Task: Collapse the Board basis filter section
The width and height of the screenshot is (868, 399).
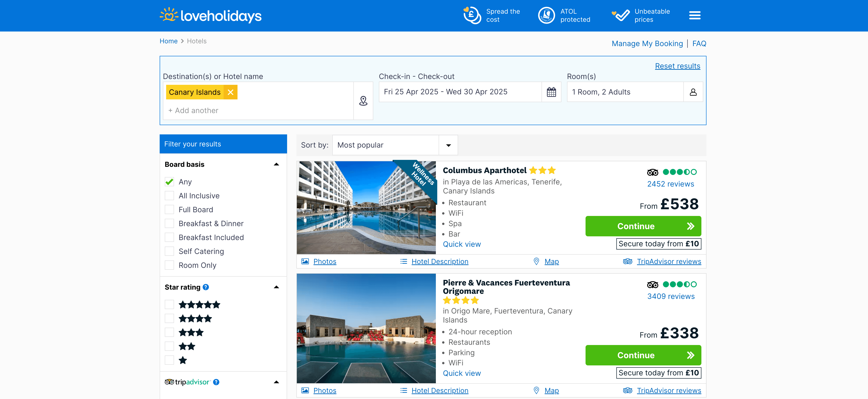Action: (276, 165)
